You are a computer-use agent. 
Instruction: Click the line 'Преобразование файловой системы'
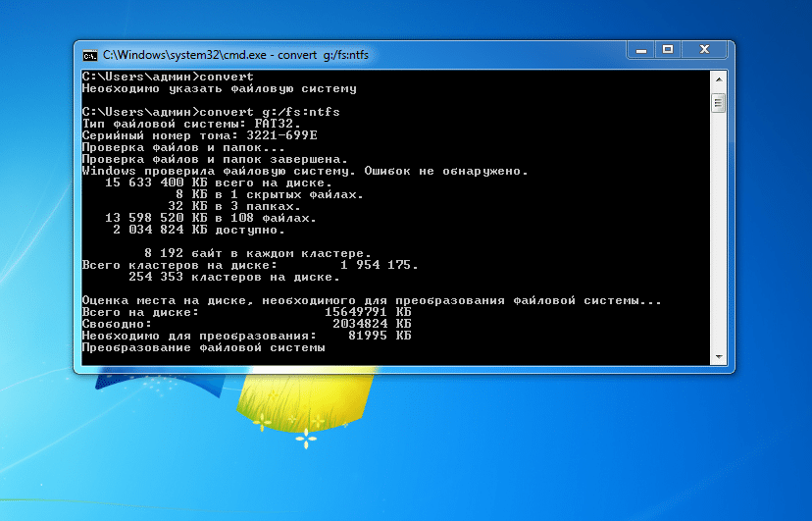tap(204, 348)
